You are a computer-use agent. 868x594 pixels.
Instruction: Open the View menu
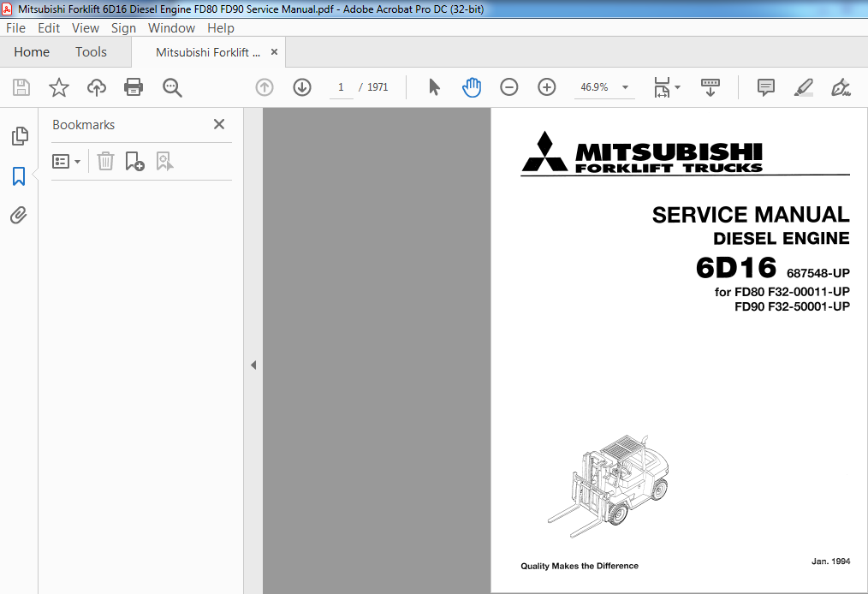(x=86, y=27)
